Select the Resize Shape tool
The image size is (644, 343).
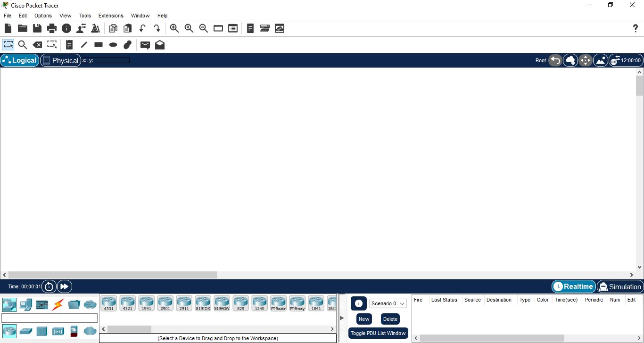coord(52,45)
